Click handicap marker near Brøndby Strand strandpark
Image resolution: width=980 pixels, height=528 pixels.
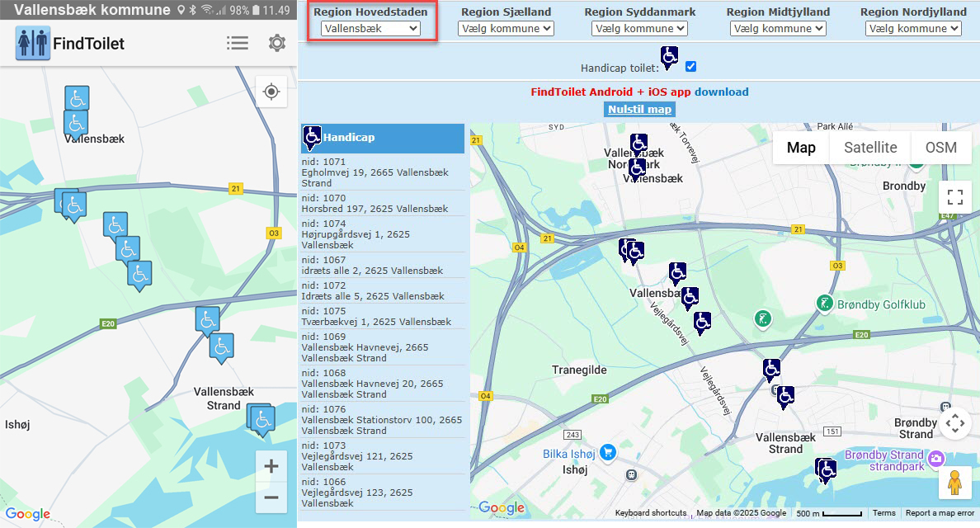pos(827,470)
